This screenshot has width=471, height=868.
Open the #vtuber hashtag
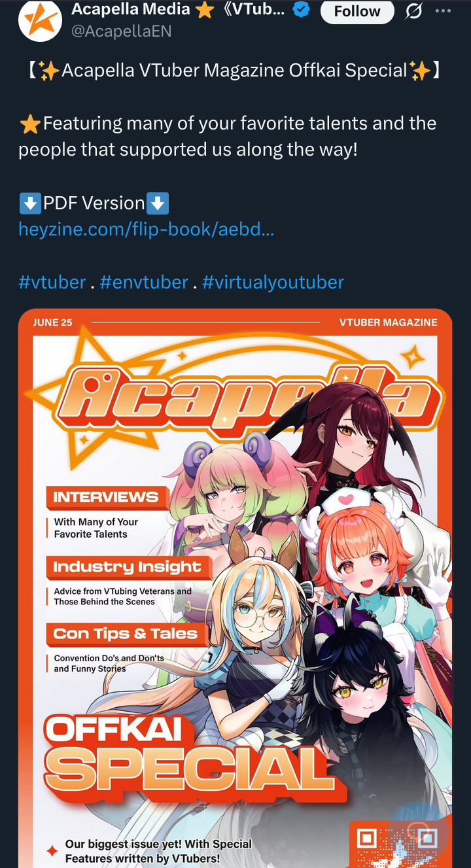coord(52,282)
